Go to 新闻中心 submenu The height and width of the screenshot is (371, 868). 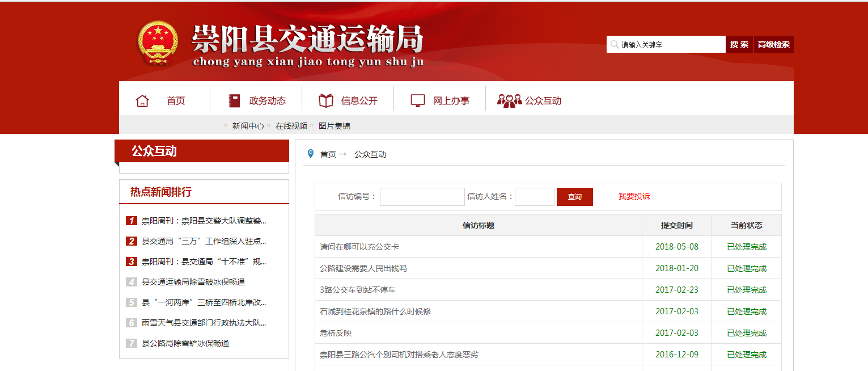coord(248,126)
